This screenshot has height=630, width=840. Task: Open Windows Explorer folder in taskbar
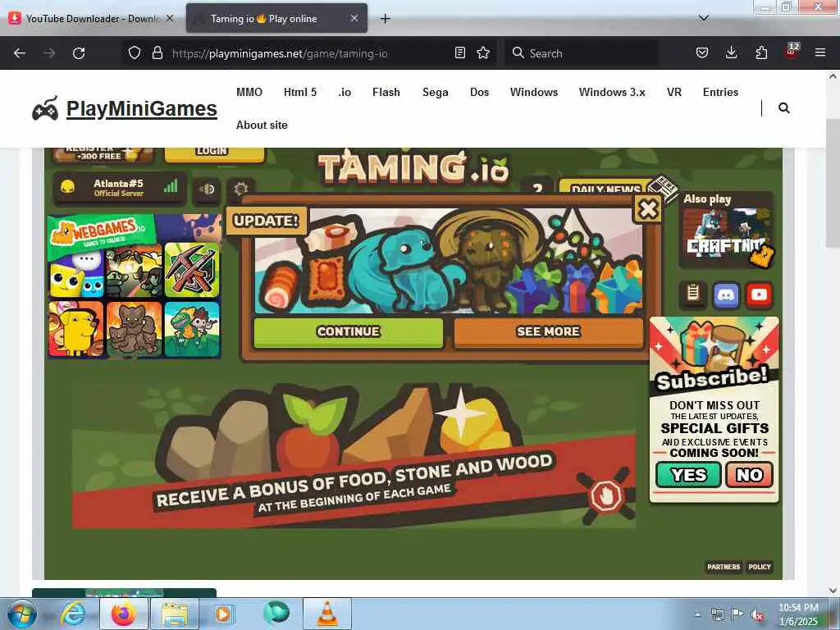click(x=175, y=614)
